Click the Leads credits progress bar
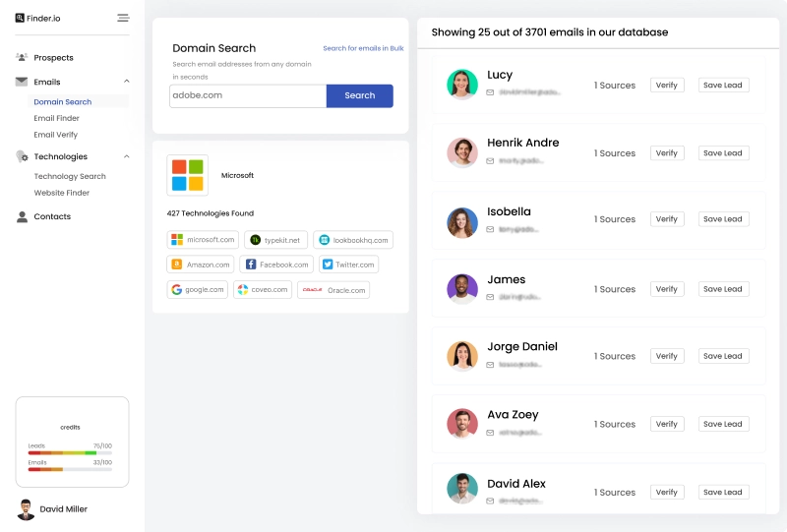Screen dimensions: 787x532 pyautogui.click(x=70, y=452)
